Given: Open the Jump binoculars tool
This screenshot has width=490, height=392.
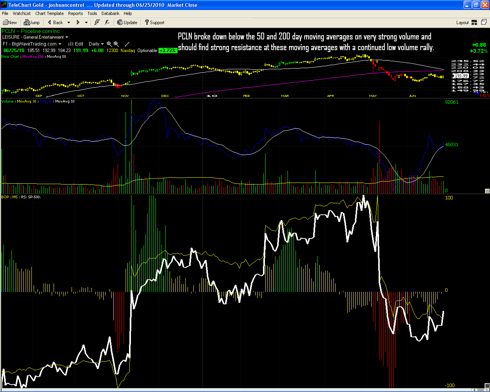Looking at the screenshot, I should tap(31, 22).
